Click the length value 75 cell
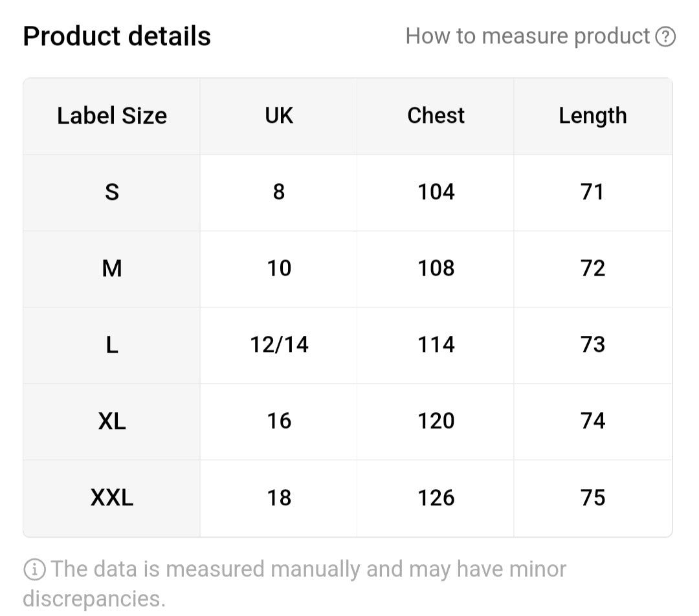Image resolution: width=699 pixels, height=616 pixels. click(593, 498)
